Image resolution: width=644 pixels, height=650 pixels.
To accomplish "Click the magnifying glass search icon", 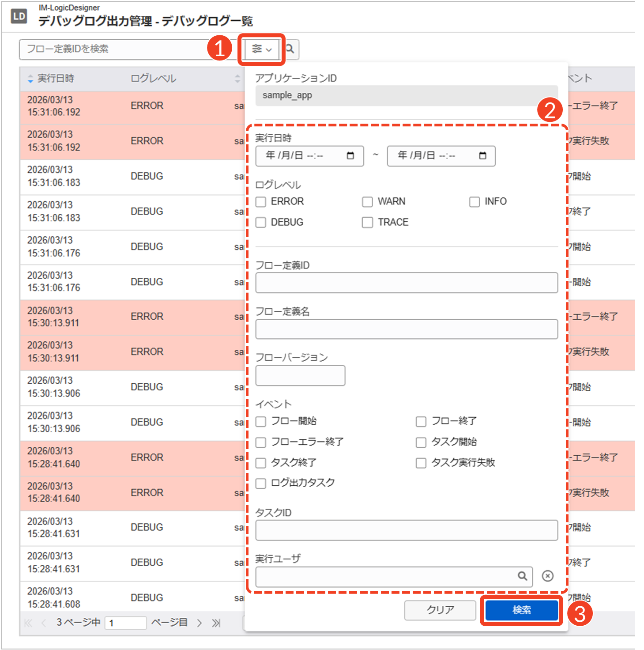I will [290, 49].
